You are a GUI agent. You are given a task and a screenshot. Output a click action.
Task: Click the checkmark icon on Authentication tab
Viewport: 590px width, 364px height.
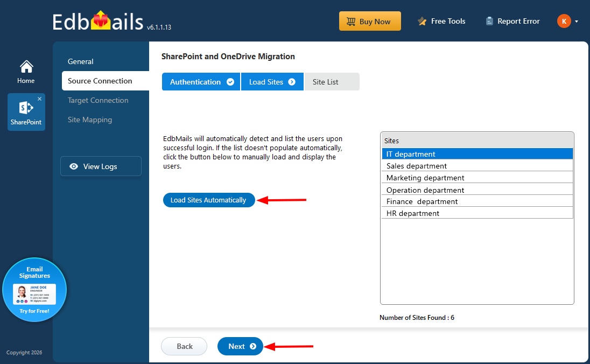click(x=230, y=82)
